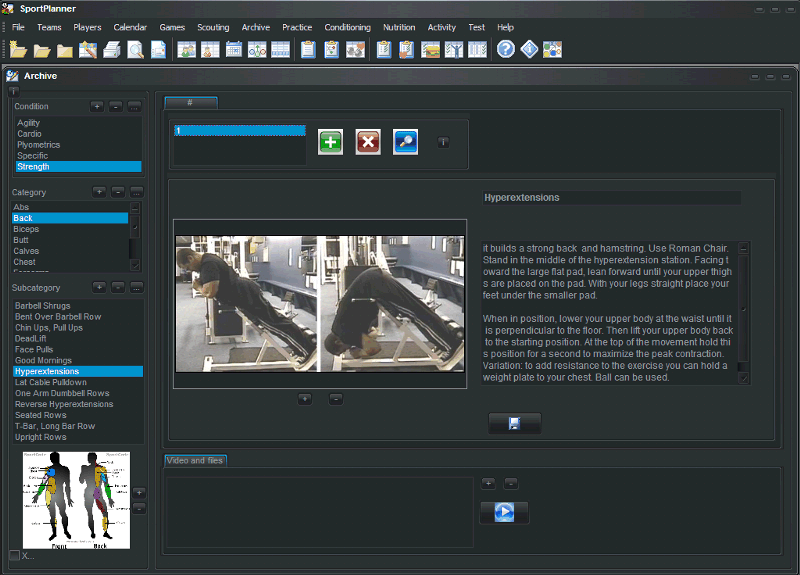Open the Teams menu

coord(49,27)
